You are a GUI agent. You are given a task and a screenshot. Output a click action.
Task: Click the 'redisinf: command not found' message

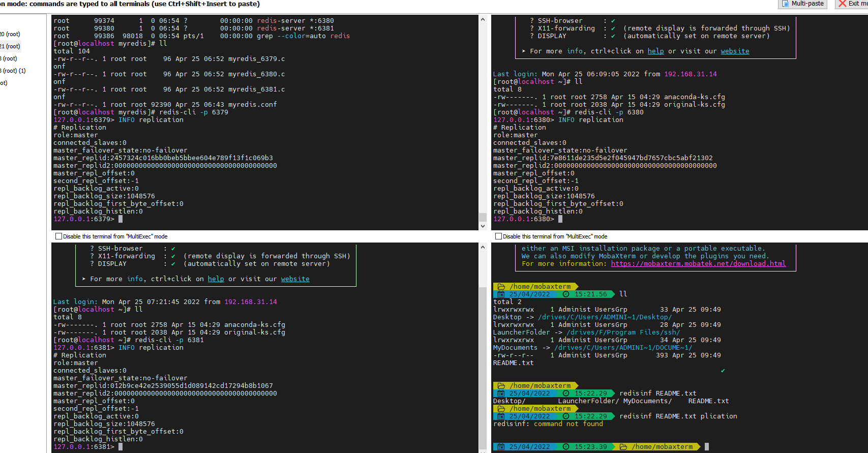548,424
